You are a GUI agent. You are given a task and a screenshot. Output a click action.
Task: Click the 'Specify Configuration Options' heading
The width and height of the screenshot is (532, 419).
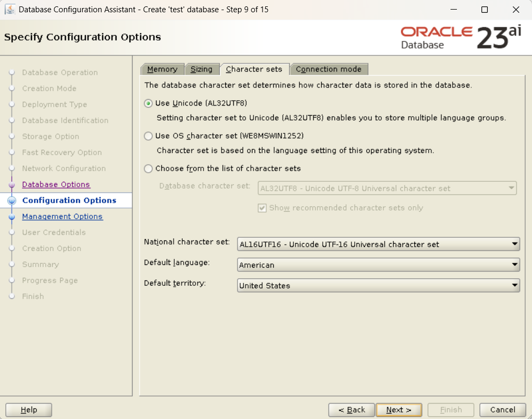tap(83, 37)
